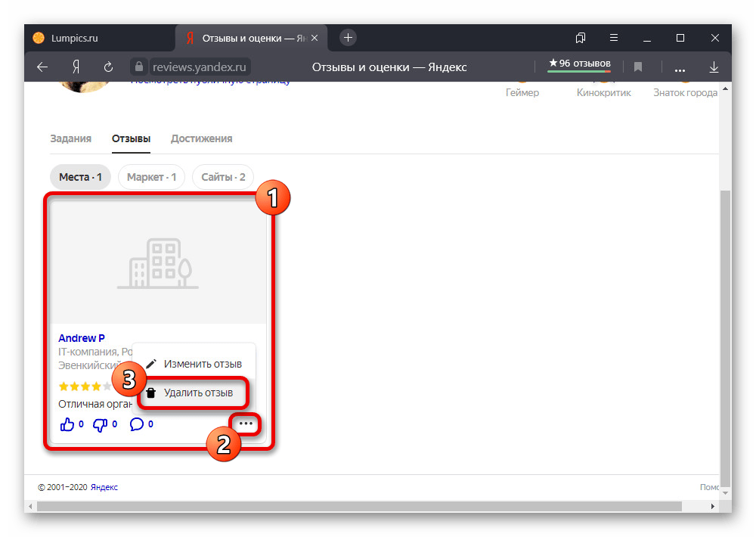Click the comment bubble icon
Image resolution: width=756 pixels, height=537 pixels.
tap(137, 424)
